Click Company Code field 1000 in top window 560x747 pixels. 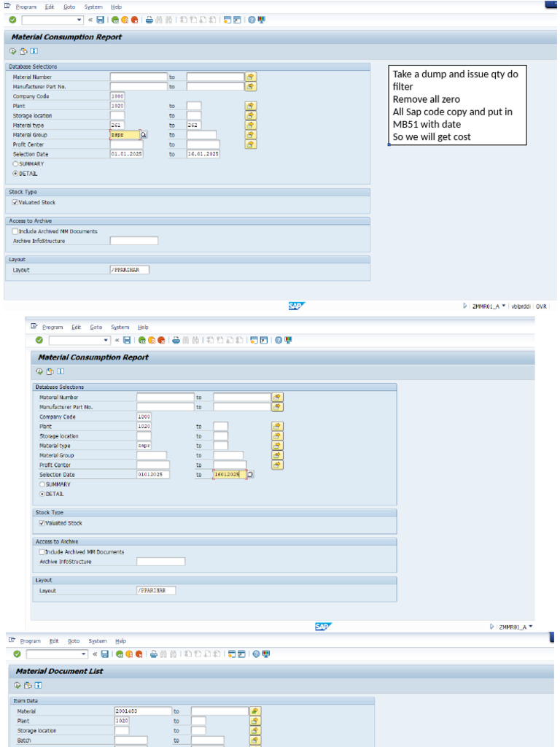click(x=117, y=96)
